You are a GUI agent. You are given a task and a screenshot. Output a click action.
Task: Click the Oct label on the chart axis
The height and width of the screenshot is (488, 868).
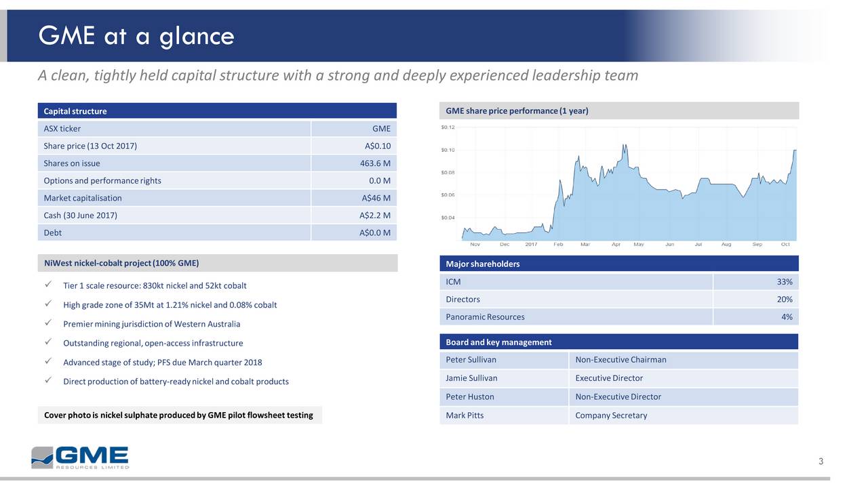pos(785,244)
